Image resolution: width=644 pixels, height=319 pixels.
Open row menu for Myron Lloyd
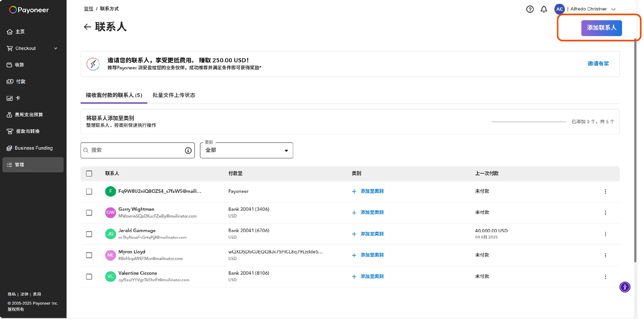pyautogui.click(x=605, y=255)
